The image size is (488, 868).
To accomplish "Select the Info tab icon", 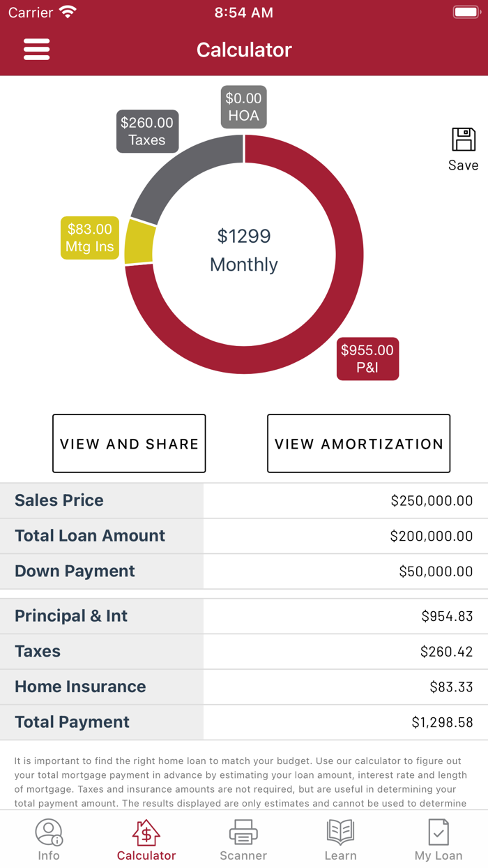I will click(x=49, y=832).
